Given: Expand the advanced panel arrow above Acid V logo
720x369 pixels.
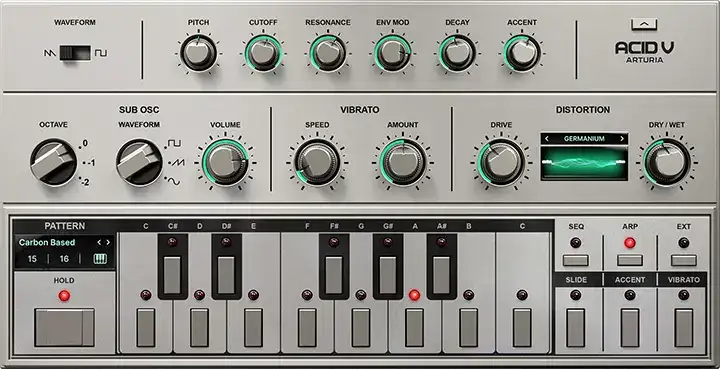Looking at the screenshot, I should (644, 24).
